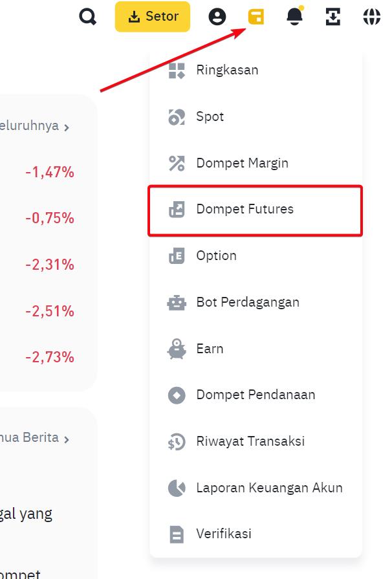
Task: Choose Dompet Margin in the menu
Action: (242, 163)
